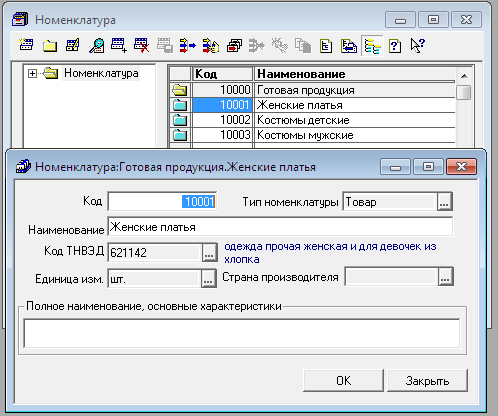The width and height of the screenshot is (498, 416).
Task: Expand the Номенклатура tree node
Action: point(32,73)
